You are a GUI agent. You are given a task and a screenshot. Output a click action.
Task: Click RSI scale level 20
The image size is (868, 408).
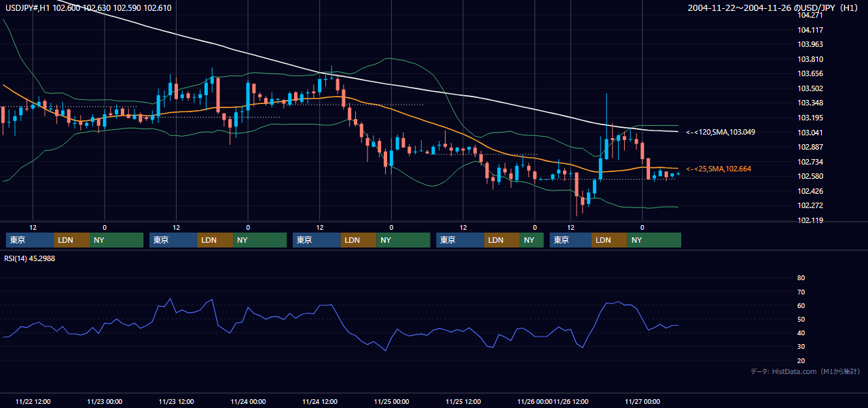[801, 360]
